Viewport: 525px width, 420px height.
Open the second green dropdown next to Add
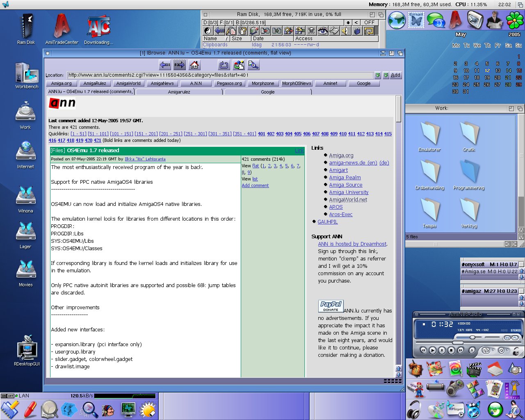tap(386, 75)
